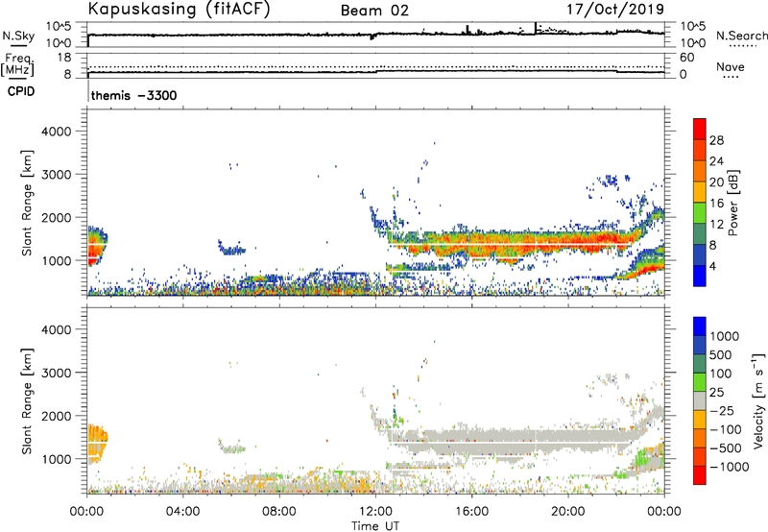Click the themis -3300 CPID entry
The width and height of the screenshot is (768, 532).
point(133,95)
